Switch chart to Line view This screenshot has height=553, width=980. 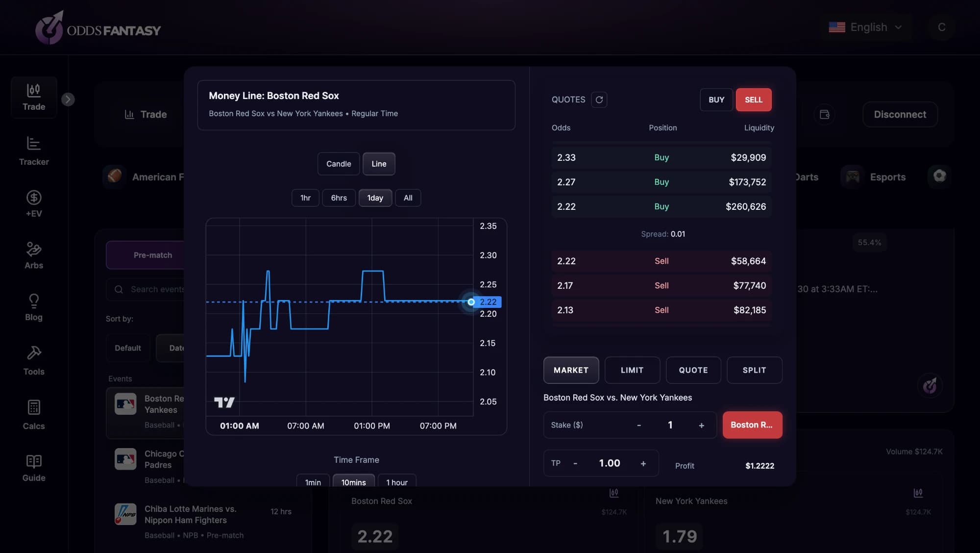[379, 164]
